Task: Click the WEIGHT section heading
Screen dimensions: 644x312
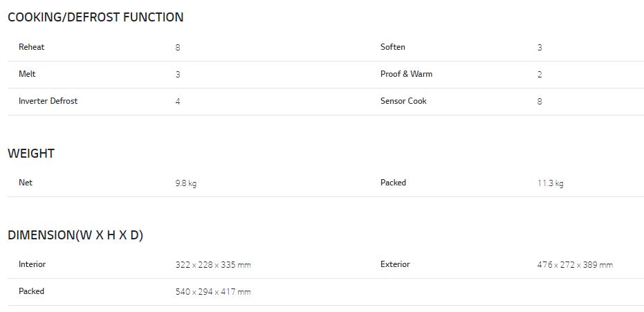Action: [31, 154]
